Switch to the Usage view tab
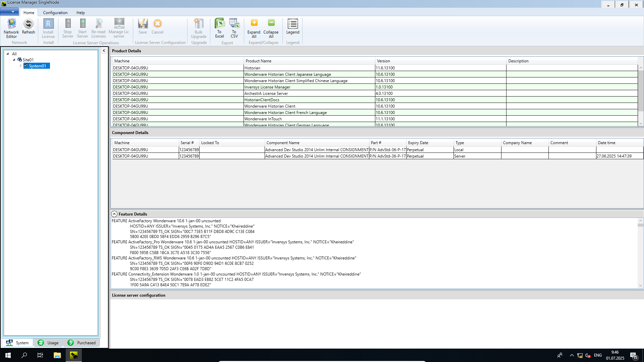 [48, 343]
